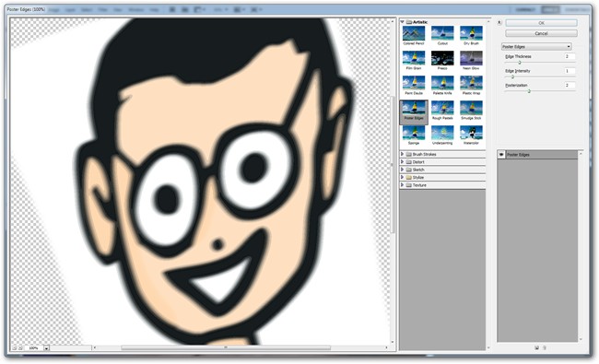Click the preview vertical scrollbar down arrow
Image resolution: width=599 pixels, height=364 pixels.
[x=393, y=342]
